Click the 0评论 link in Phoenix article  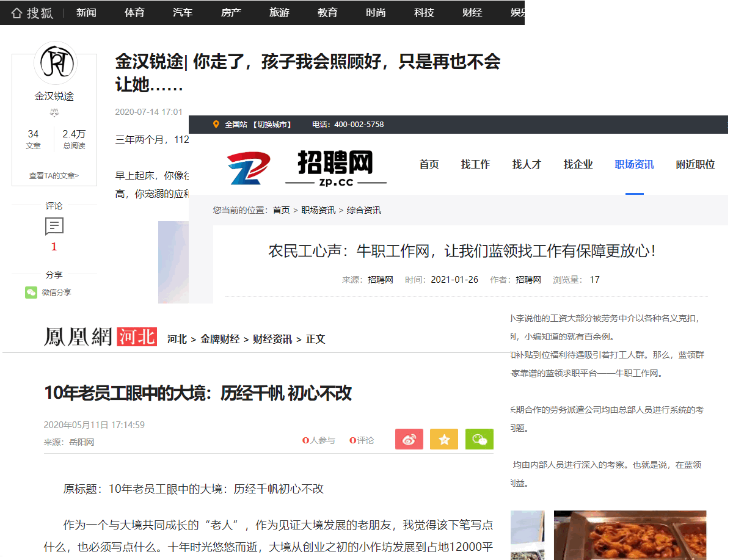click(x=362, y=440)
